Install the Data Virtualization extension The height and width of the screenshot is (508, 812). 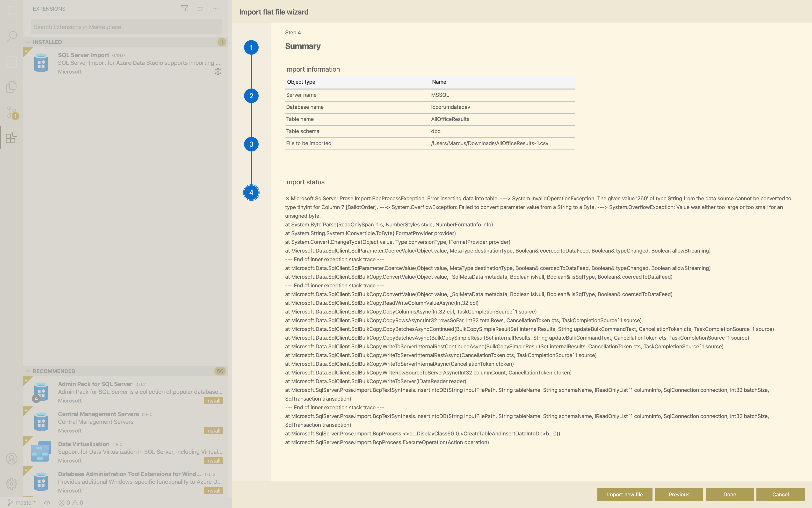coord(213,461)
